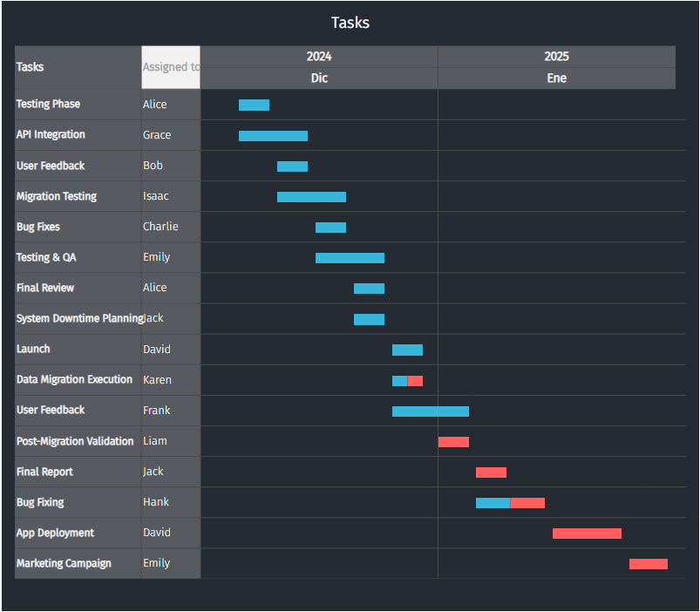The image size is (700, 612).
Task: Click the 2025 year header
Action: [557, 57]
